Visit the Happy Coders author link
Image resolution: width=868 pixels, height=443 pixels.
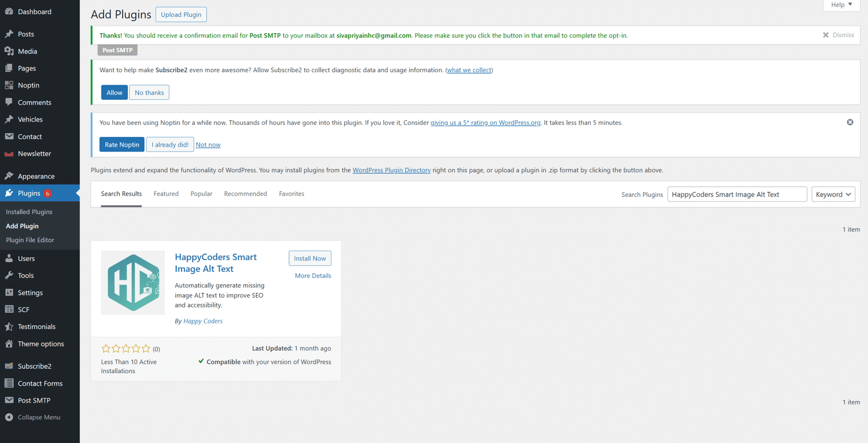(203, 321)
